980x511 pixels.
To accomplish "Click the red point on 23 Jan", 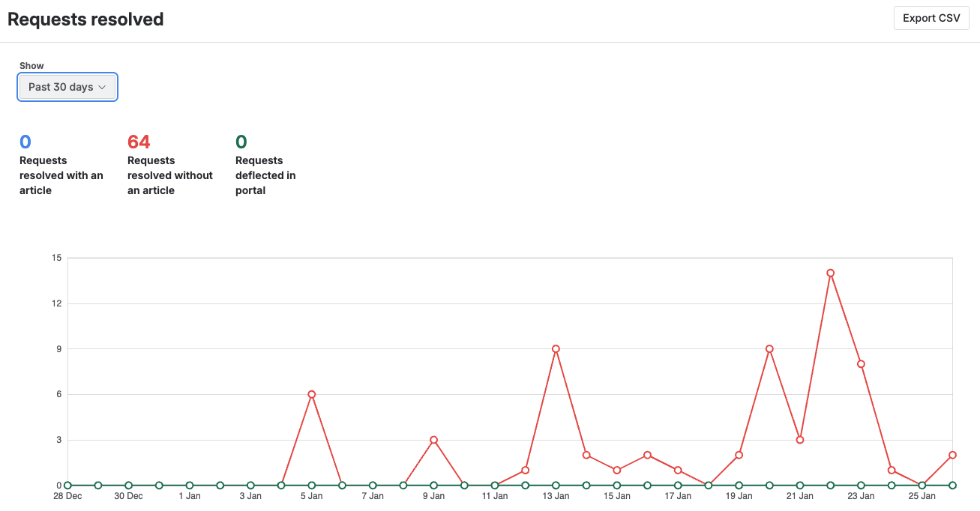I will tap(861, 364).
